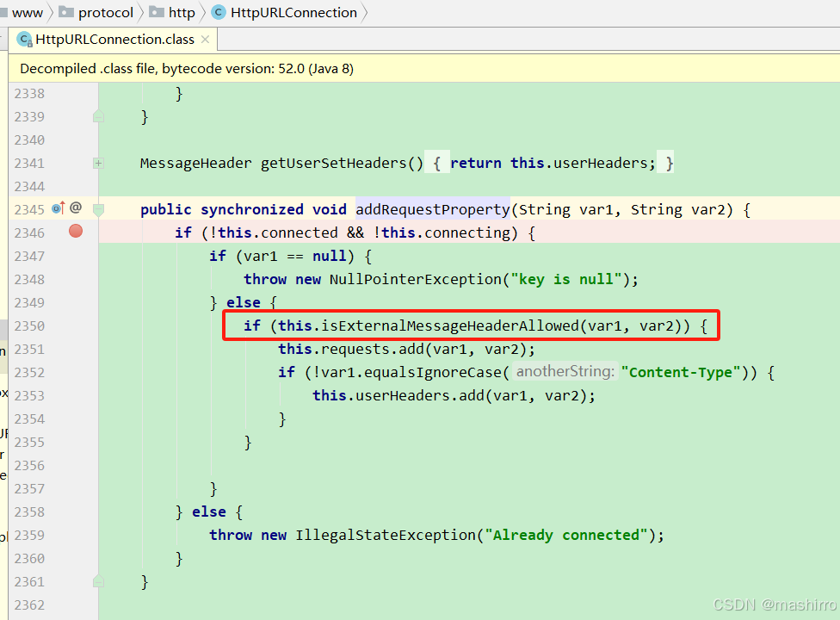Click this.userHeaders.add statement on line 2353
This screenshot has height=620, width=840.
click(454, 396)
